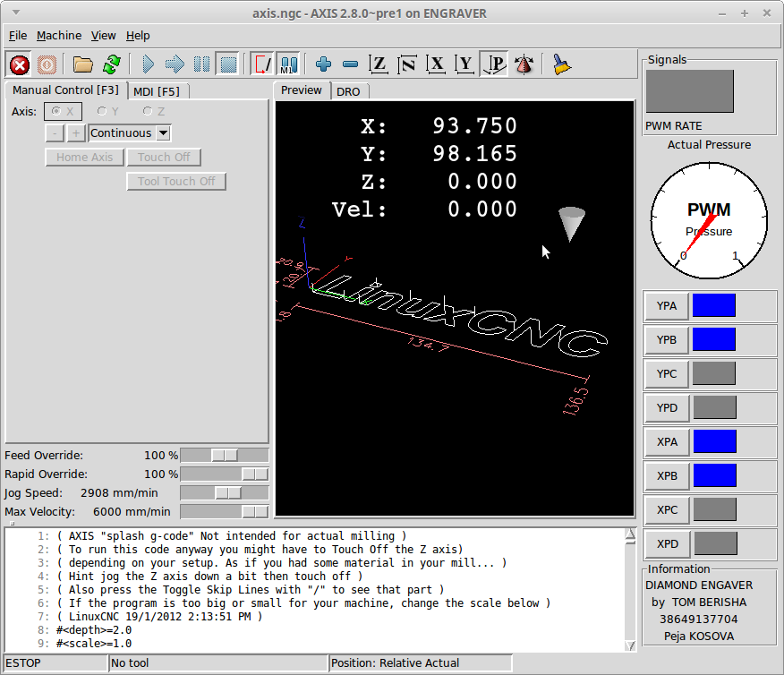Screen dimensions: 784x675
Task: Click the jog minus button
Action: tap(55, 133)
